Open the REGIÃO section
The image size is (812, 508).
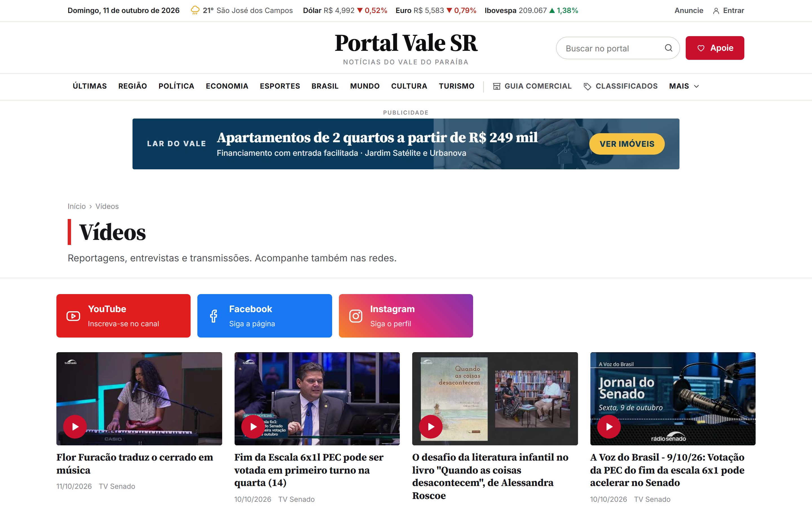click(133, 86)
